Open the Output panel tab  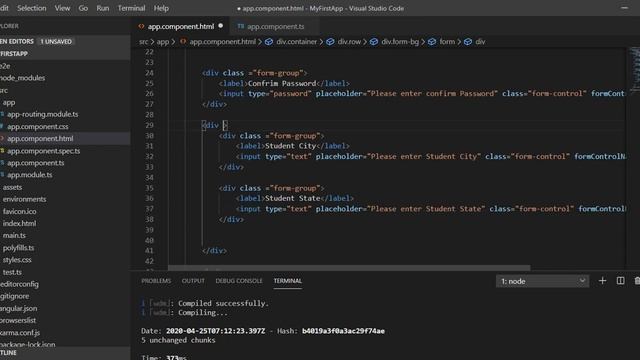pos(193,281)
